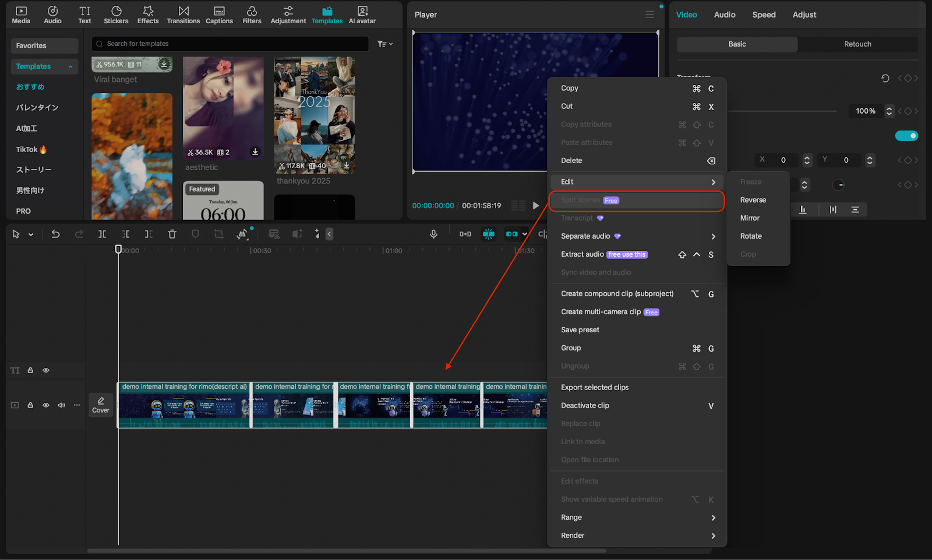Click the trash delete icon in timeline toolbar
The height and width of the screenshot is (560, 932).
(x=172, y=234)
